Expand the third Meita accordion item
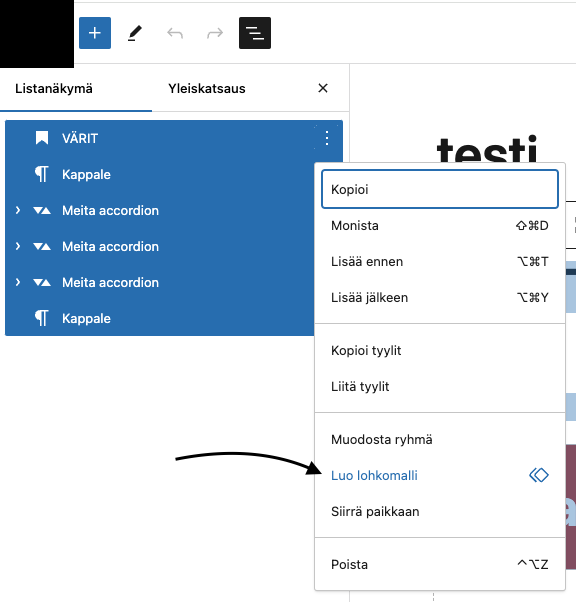Viewport: 576px width, 602px height. click(18, 282)
